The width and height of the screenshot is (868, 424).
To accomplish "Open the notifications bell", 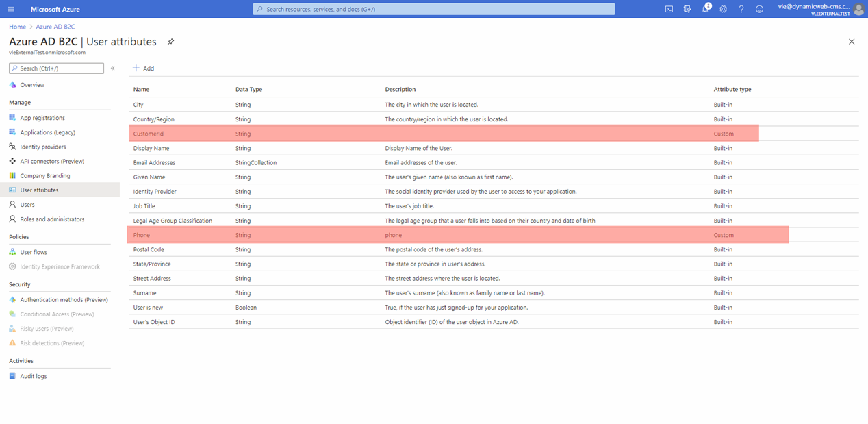I will [x=705, y=9].
